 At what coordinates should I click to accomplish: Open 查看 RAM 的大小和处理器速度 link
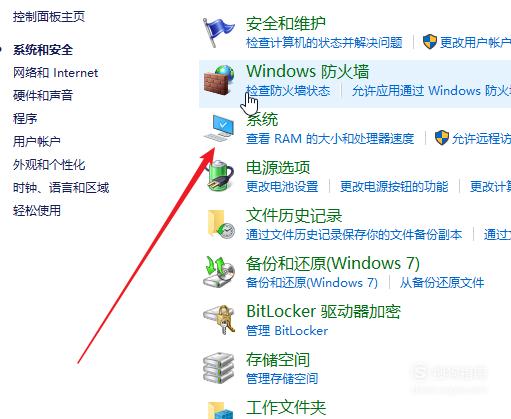(x=330, y=138)
